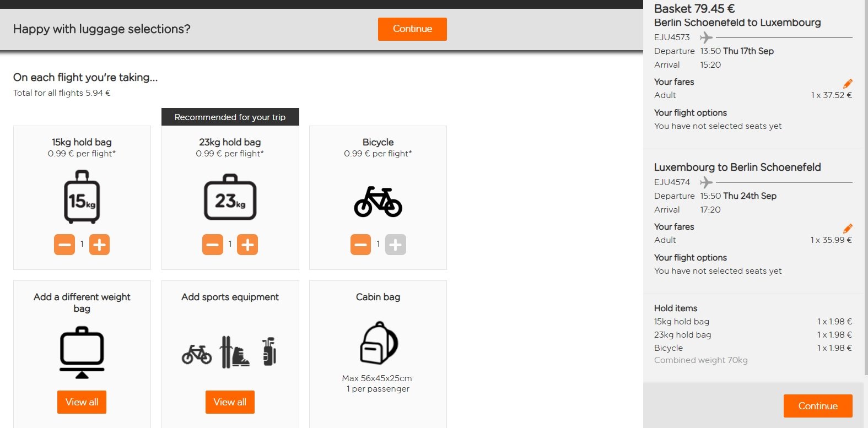Image resolution: width=868 pixels, height=428 pixels.
Task: Click 'Total for all flights 5.94 €' text
Action: (62, 93)
